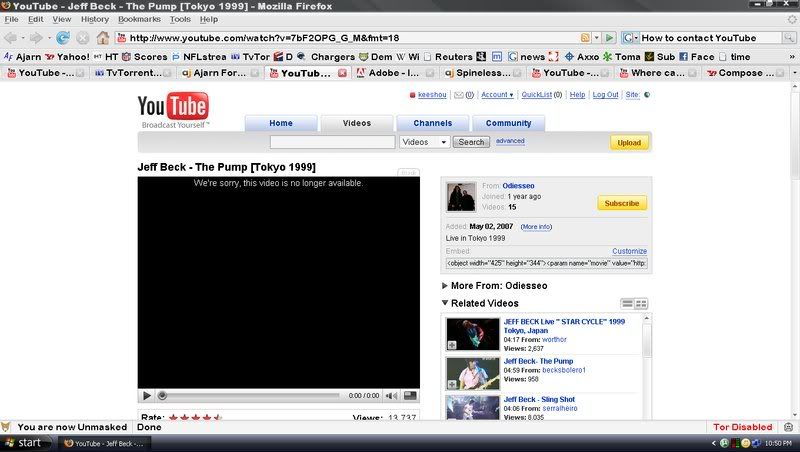Open the Reuters bookmark
The image size is (800, 452).
pos(448,57)
